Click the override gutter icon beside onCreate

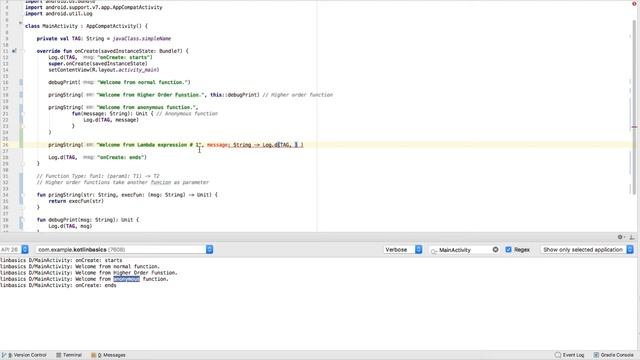click(x=14, y=51)
